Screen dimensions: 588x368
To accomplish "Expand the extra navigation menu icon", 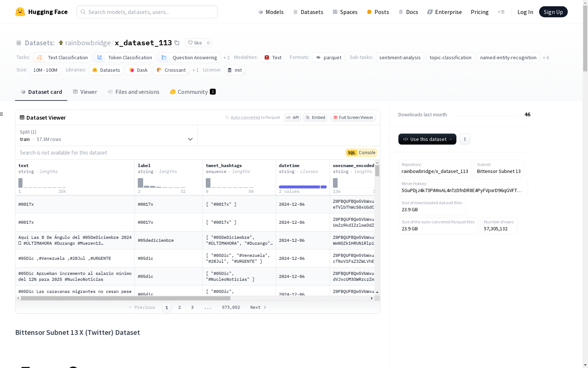I will [x=501, y=12].
